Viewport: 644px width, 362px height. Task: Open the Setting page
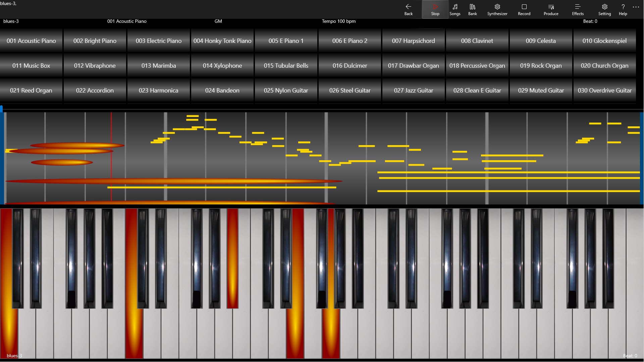604,9
